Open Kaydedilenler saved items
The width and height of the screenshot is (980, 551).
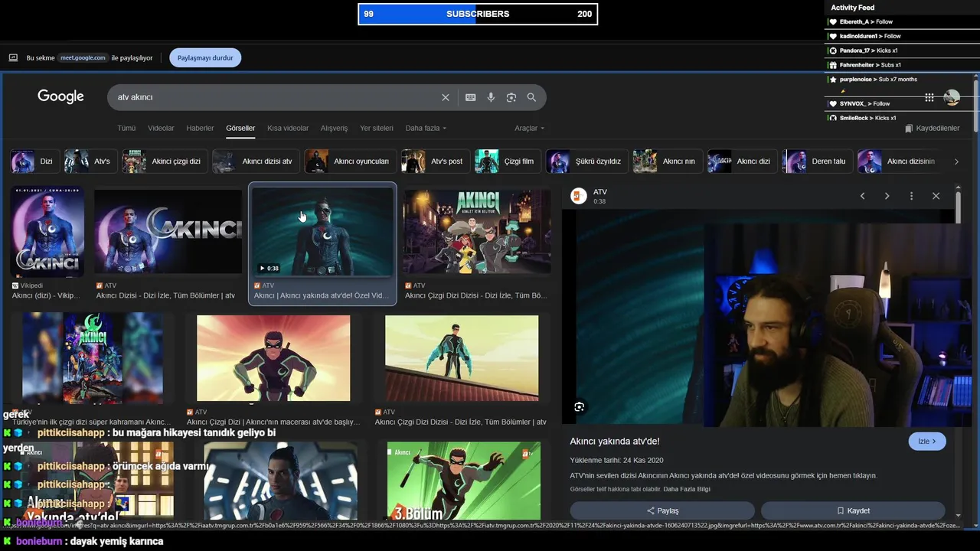click(932, 129)
